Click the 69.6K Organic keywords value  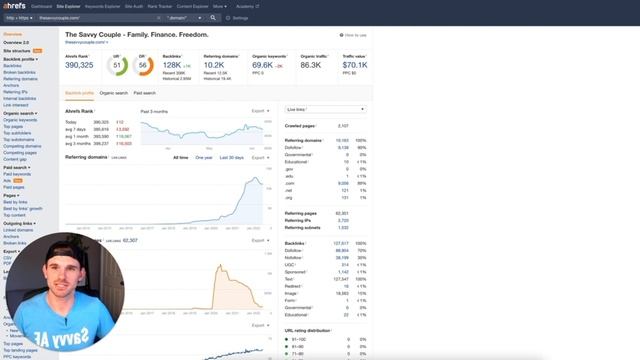coord(262,65)
